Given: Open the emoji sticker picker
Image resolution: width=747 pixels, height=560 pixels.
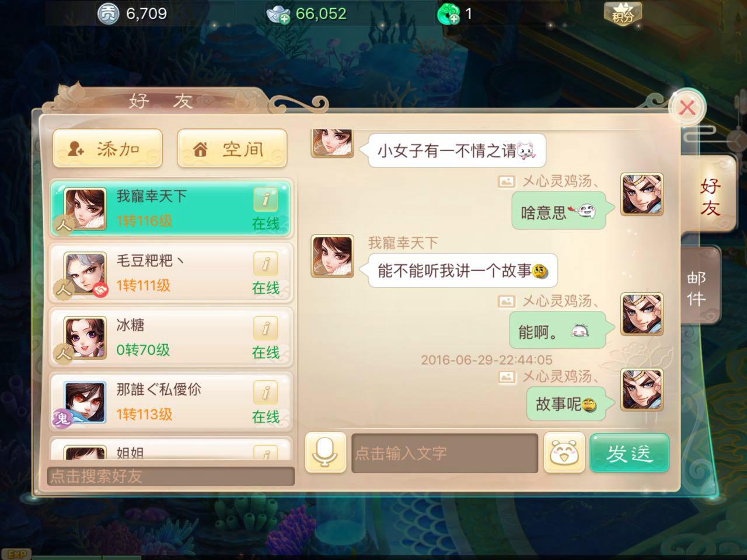Looking at the screenshot, I should point(564,453).
